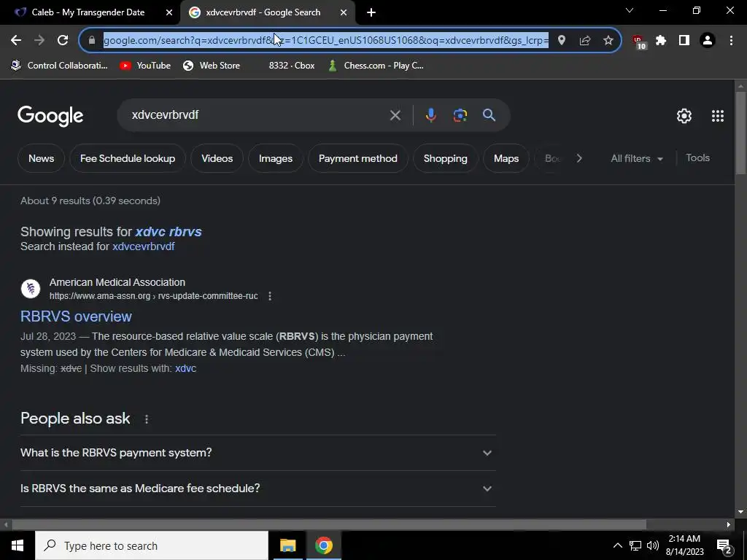Clear the Google search box text

395,115
